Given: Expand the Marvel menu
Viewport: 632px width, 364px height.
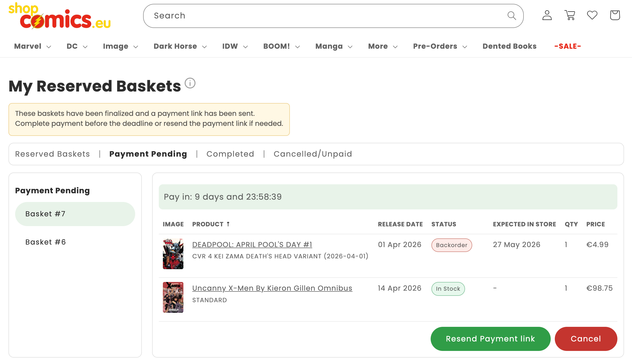Looking at the screenshot, I should (33, 46).
